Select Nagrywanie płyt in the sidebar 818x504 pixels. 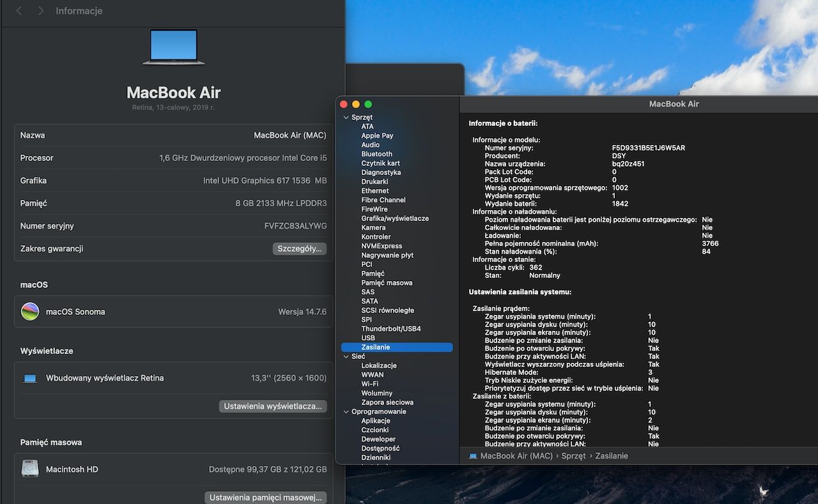pos(387,255)
